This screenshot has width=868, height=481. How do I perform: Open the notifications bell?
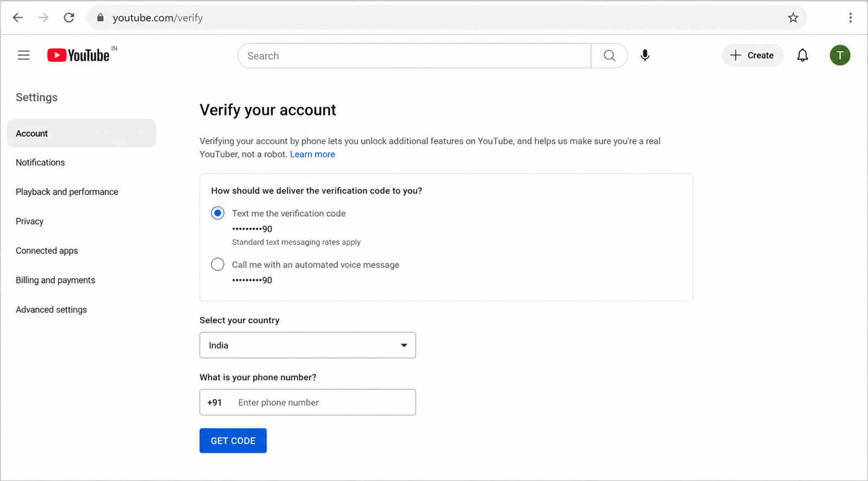pos(802,55)
